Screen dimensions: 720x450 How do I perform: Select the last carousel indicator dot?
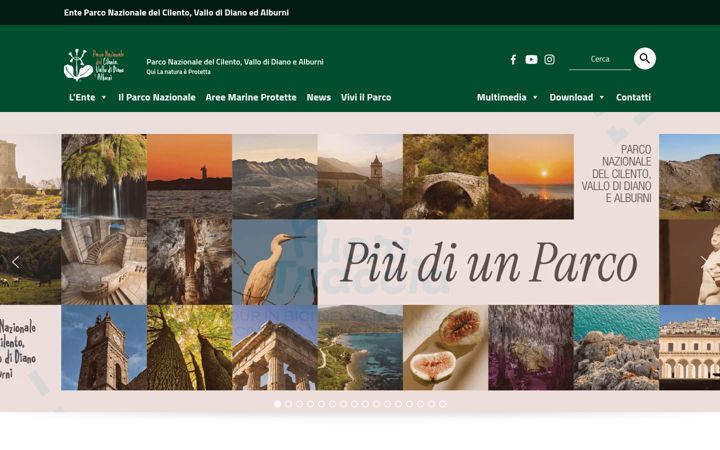[x=442, y=404]
